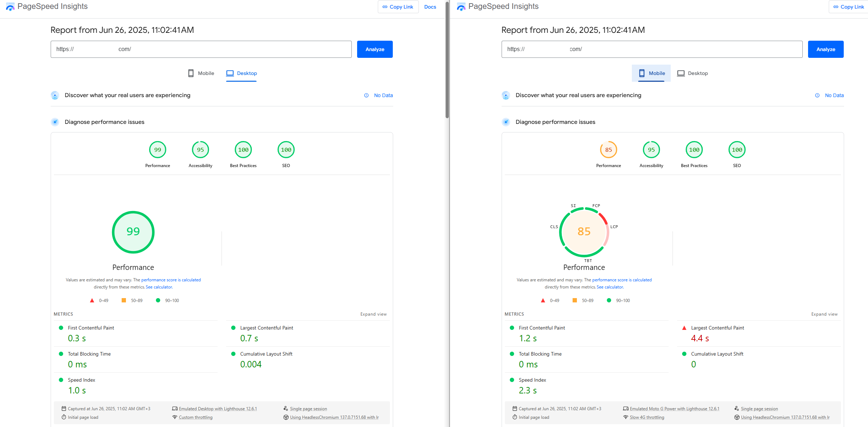The width and height of the screenshot is (868, 427).
Task: Click First Contentful Paint 1.2 s metric
Action: 587,333
